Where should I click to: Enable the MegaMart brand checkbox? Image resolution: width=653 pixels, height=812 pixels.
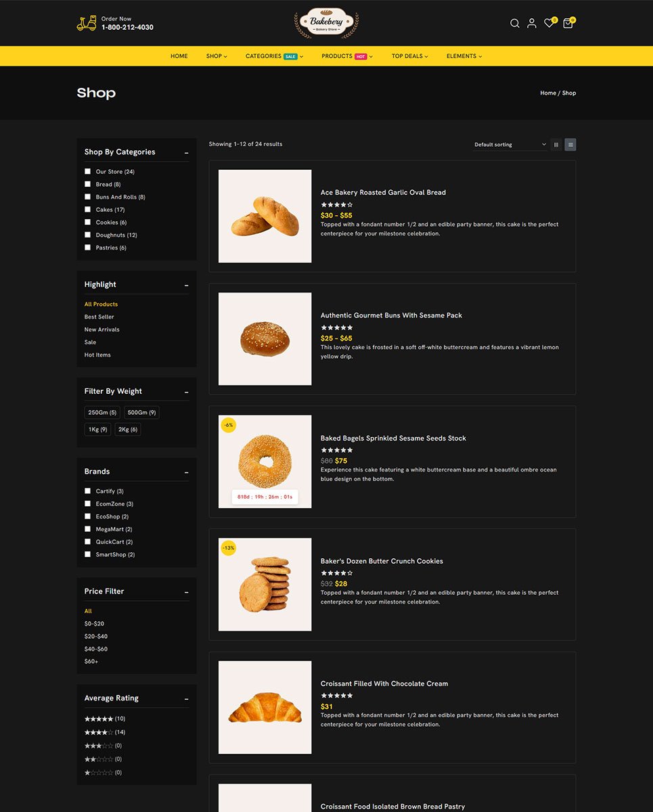[87, 529]
